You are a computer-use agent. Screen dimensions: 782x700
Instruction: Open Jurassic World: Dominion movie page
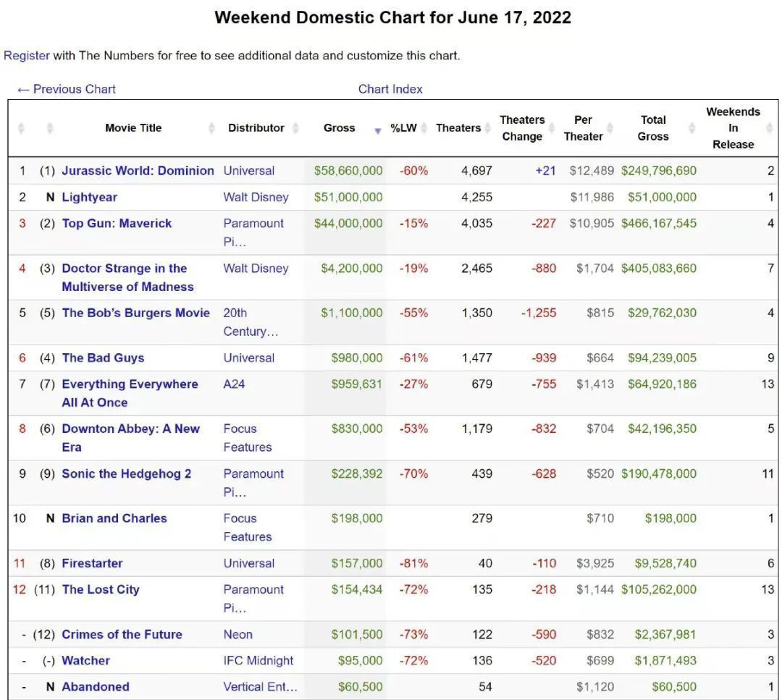point(138,171)
